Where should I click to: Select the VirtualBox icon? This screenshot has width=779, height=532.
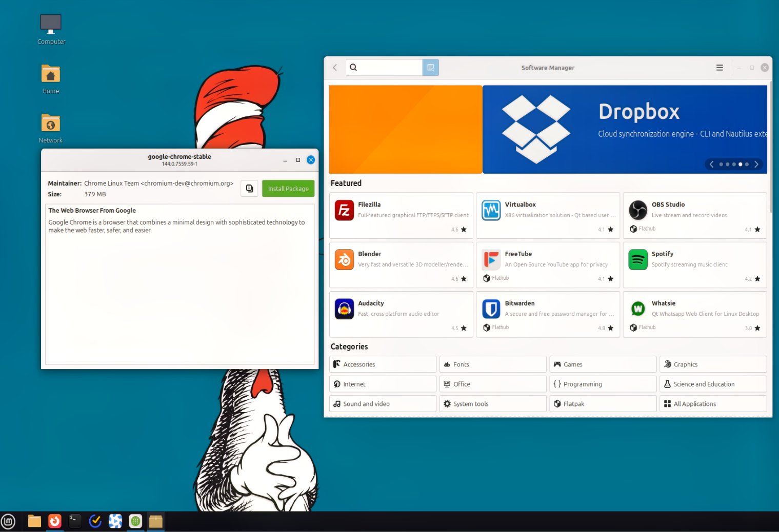491,210
